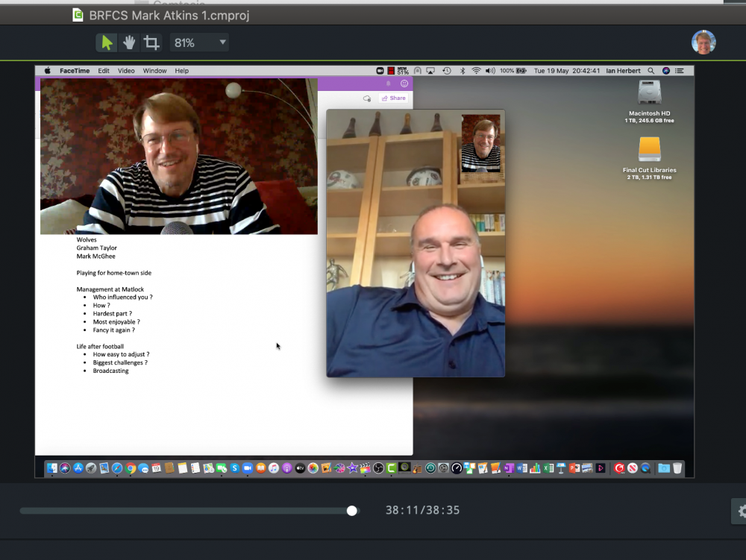The height and width of the screenshot is (560, 746).
Task: Click the playback scrubber handle
Action: (x=351, y=511)
